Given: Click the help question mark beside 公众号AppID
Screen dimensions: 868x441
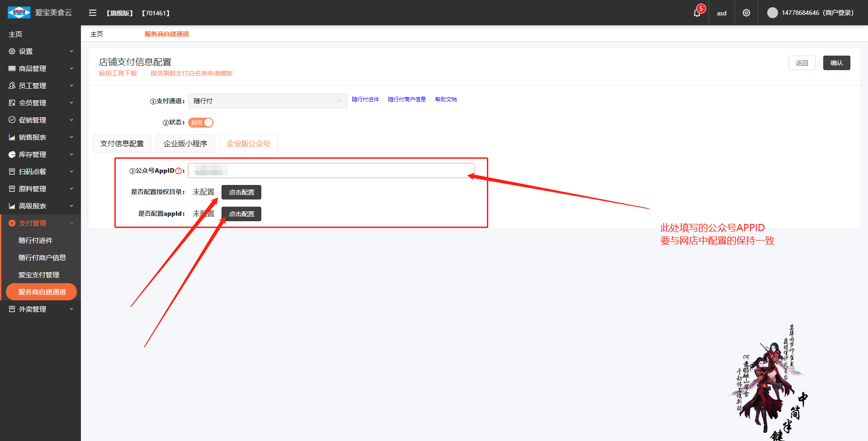Looking at the screenshot, I should (178, 171).
